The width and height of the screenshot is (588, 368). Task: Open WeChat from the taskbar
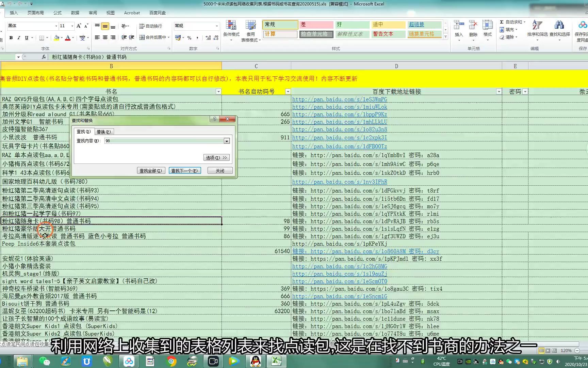44,361
